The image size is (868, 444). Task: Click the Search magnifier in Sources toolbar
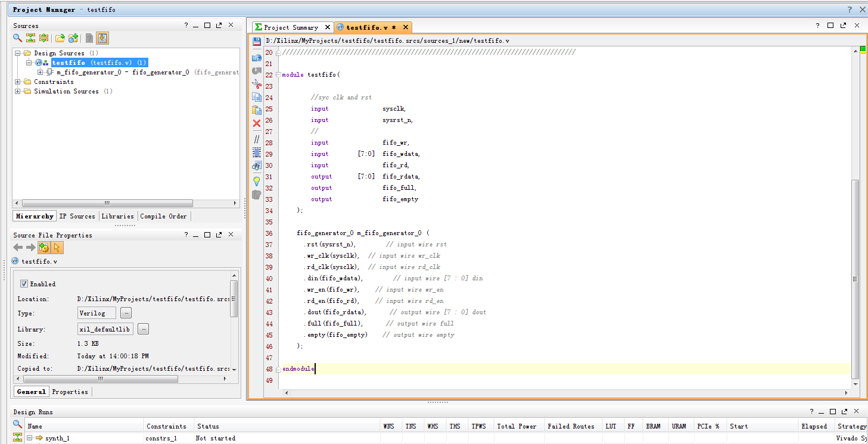point(18,38)
